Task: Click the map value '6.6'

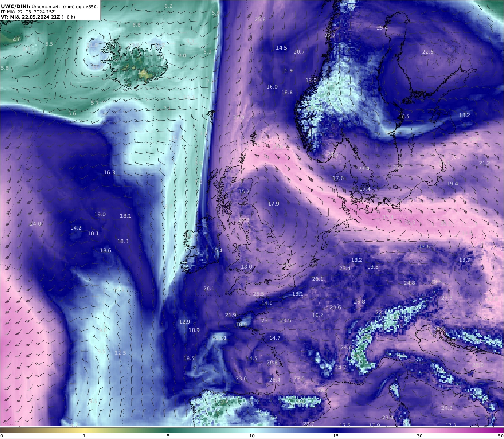Action: tap(137, 25)
